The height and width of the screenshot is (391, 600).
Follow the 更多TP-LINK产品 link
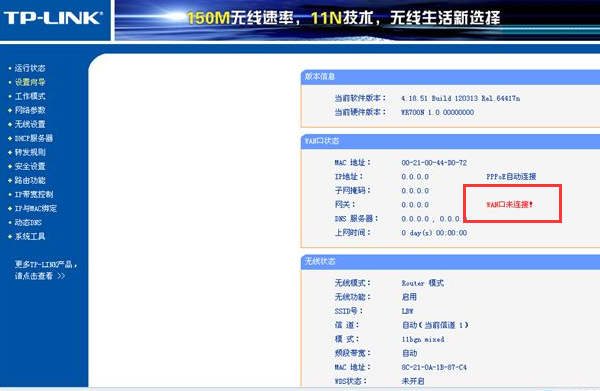pos(46,264)
